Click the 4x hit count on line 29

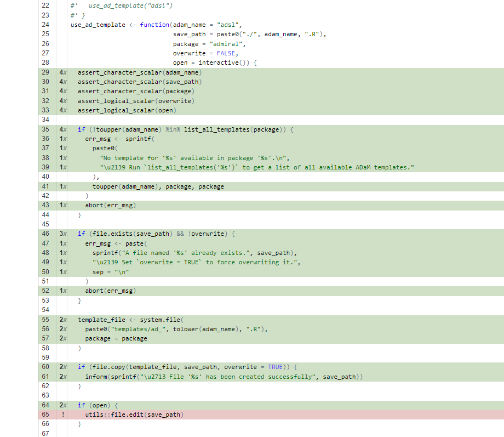click(63, 72)
